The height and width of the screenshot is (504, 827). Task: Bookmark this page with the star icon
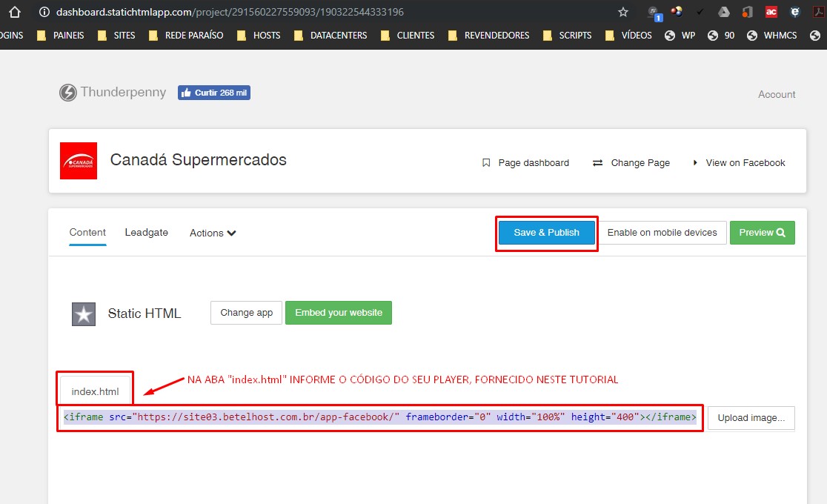click(x=623, y=12)
